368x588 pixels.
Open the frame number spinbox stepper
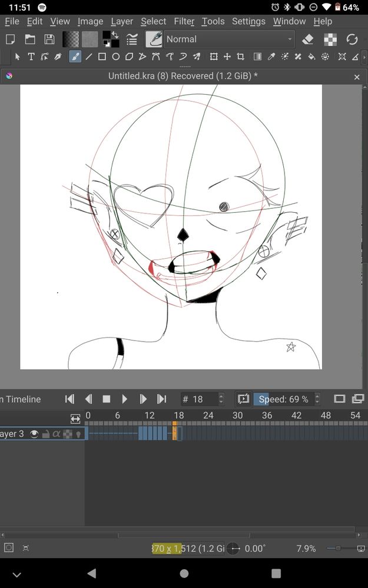221,399
